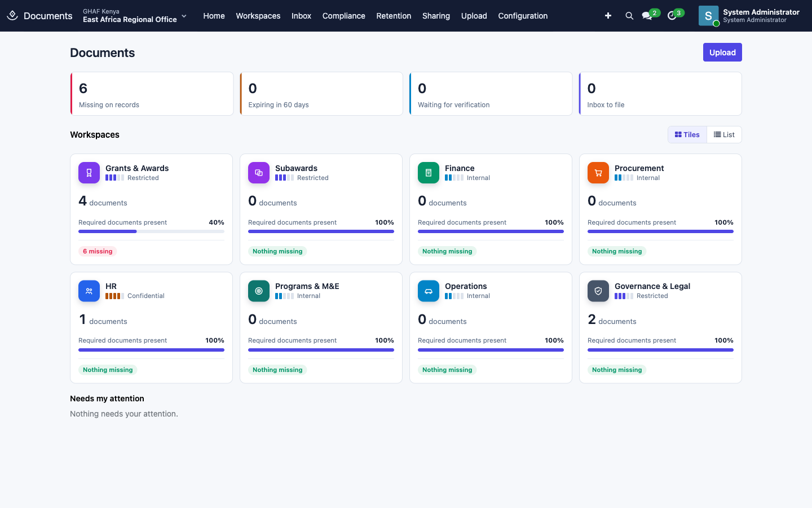The height and width of the screenshot is (508, 812).
Task: Expand the East Africa Regional Office selector
Action: pyautogui.click(x=135, y=16)
